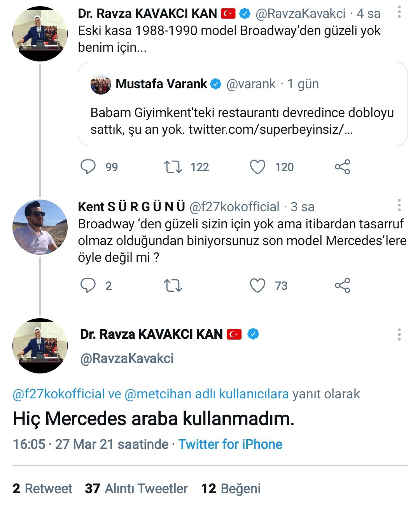View the 37 Alıntı Tweetler list
420x510 pixels.
point(136,489)
